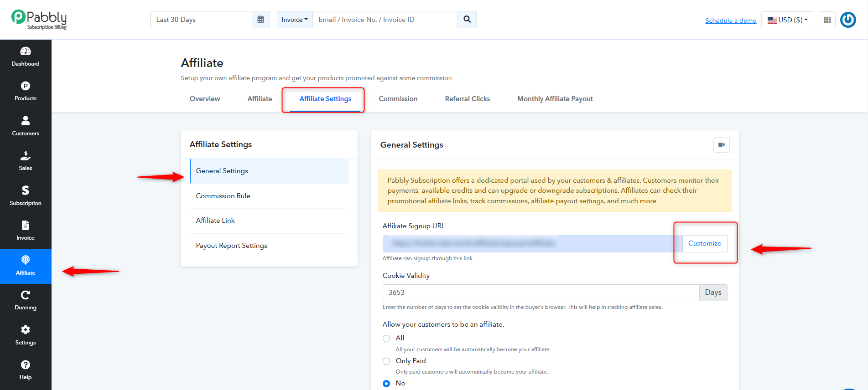Image resolution: width=868 pixels, height=390 pixels.
Task: Open Payout Report Settings
Action: click(269, 246)
